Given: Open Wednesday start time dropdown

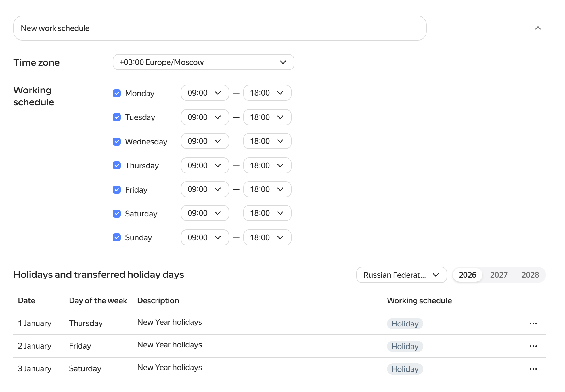Looking at the screenshot, I should [205, 141].
